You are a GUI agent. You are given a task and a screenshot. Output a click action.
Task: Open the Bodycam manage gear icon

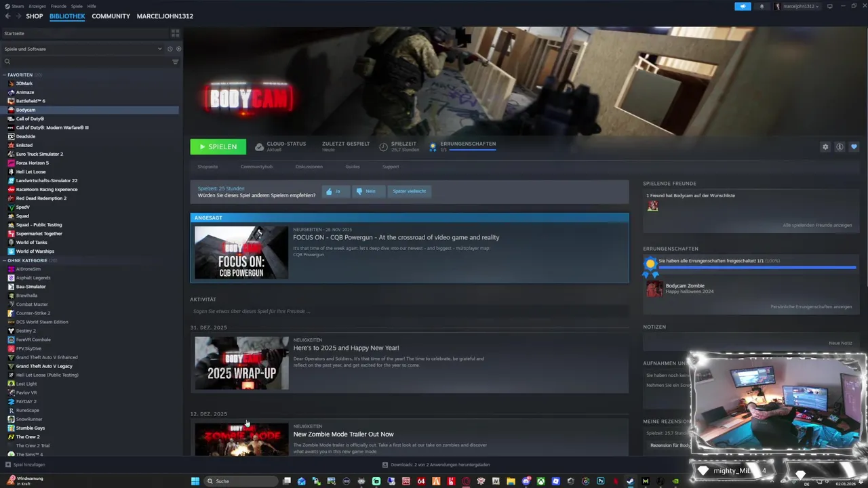tap(825, 146)
